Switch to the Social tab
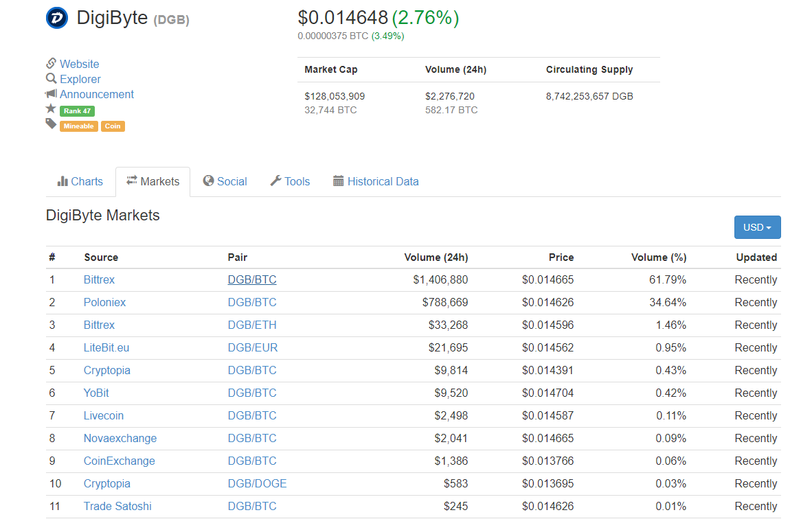The height and width of the screenshot is (519, 812). pyautogui.click(x=225, y=182)
